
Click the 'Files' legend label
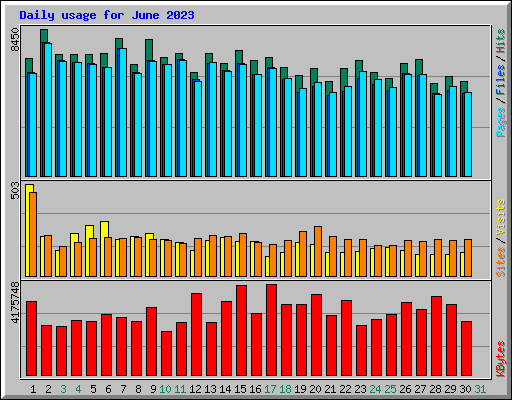coord(500,80)
